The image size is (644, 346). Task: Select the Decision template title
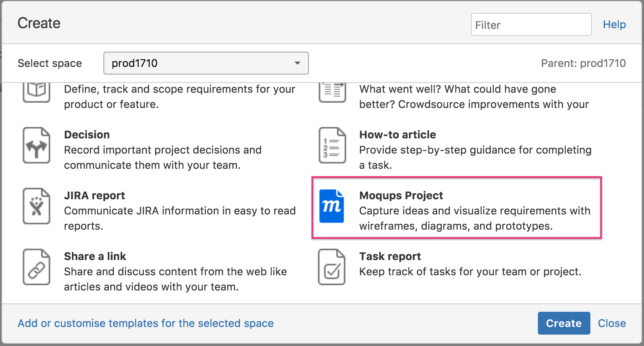(x=87, y=135)
